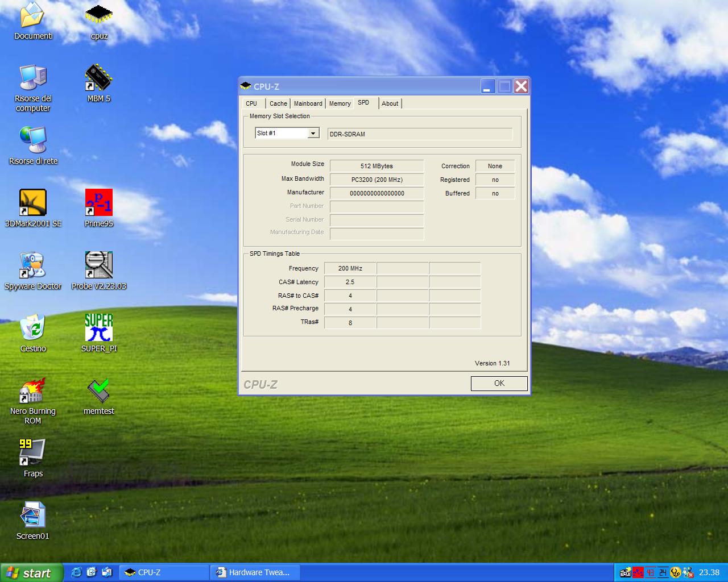Viewport: 728px width, 582px height.
Task: Click the TRas# value 8 cell
Action: [x=350, y=323]
